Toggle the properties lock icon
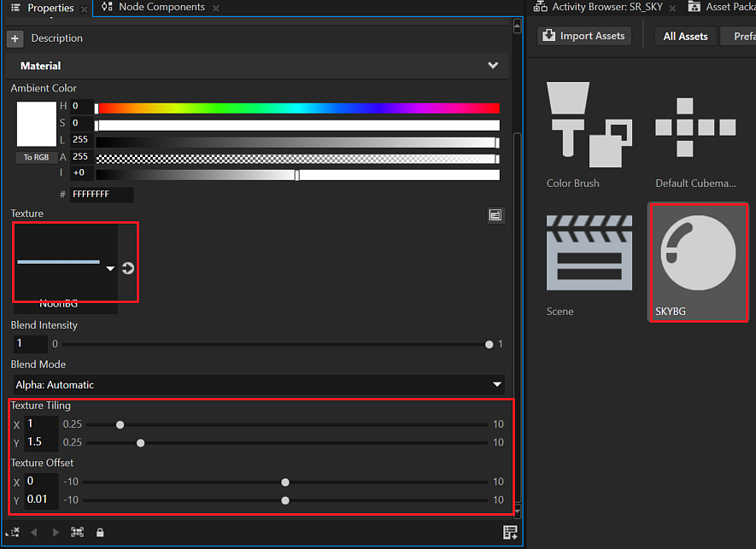The image size is (756, 549). [100, 533]
